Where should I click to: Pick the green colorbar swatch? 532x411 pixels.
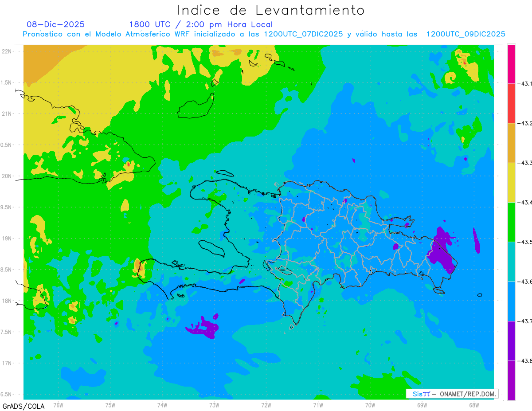point(511,222)
